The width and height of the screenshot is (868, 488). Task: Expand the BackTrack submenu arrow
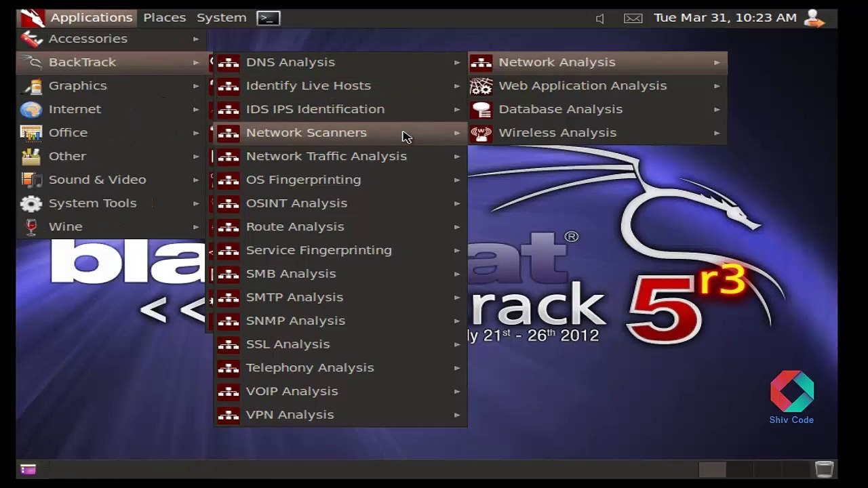point(196,62)
